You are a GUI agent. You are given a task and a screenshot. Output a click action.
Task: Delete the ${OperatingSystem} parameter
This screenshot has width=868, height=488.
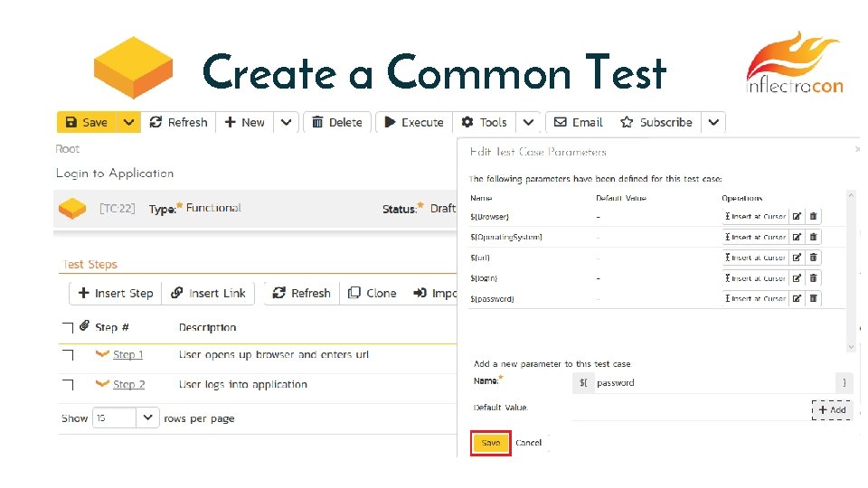[x=814, y=237]
